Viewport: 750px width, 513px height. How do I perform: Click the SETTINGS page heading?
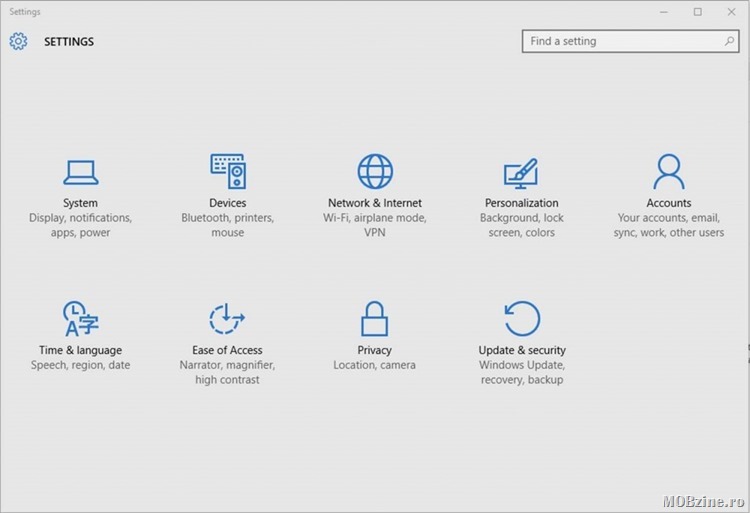click(x=69, y=42)
